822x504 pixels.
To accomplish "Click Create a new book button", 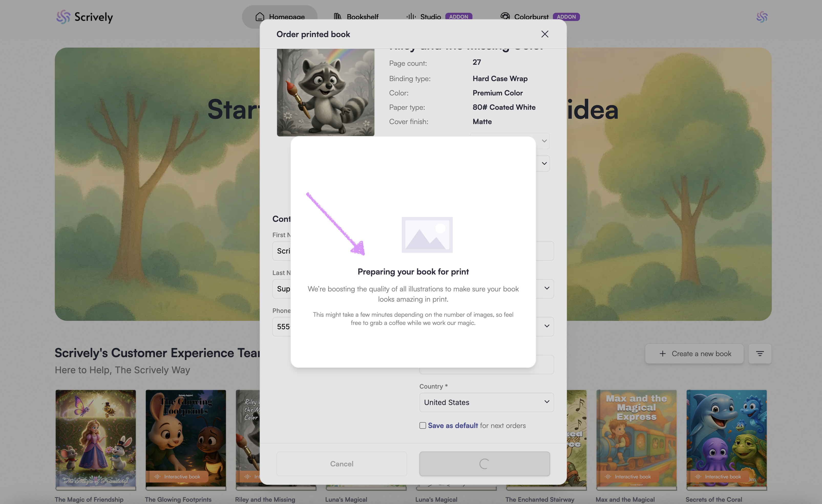I will point(694,354).
